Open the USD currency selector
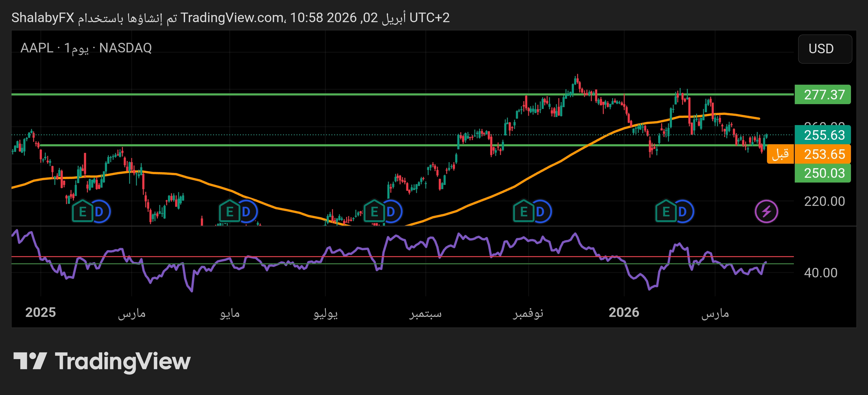868x395 pixels. point(825,49)
